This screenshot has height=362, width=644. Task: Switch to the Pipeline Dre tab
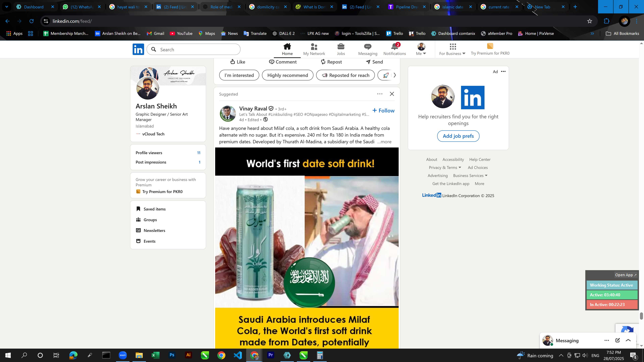407,7
